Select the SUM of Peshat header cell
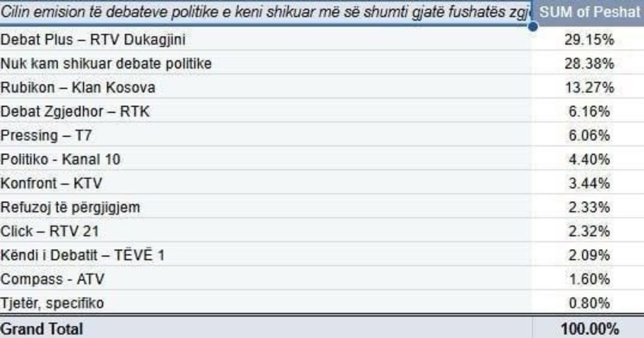Screen dimensions: 644x338 coord(588,12)
